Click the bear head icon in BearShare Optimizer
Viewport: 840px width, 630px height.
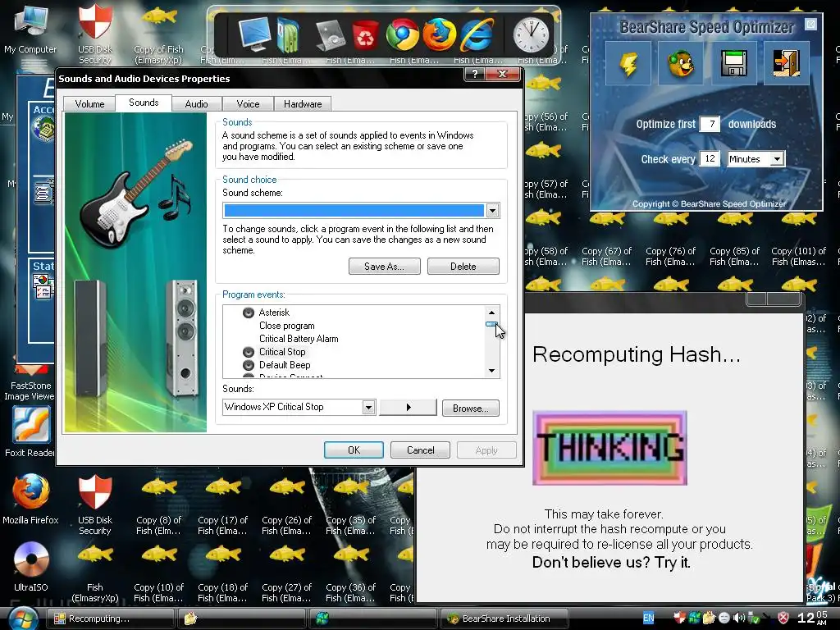(x=680, y=63)
